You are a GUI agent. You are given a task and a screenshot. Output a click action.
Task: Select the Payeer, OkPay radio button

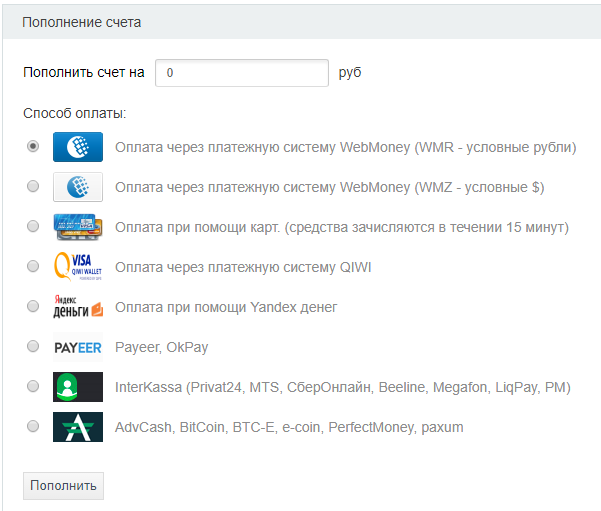[33, 346]
